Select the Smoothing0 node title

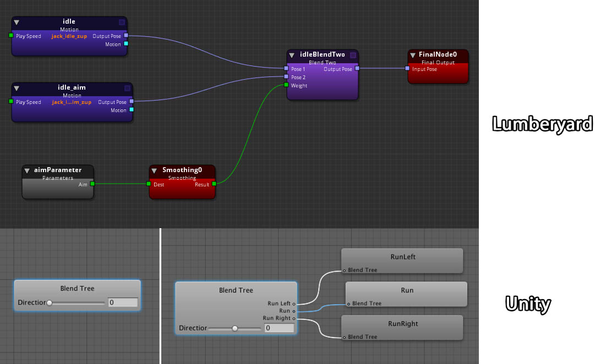point(182,170)
